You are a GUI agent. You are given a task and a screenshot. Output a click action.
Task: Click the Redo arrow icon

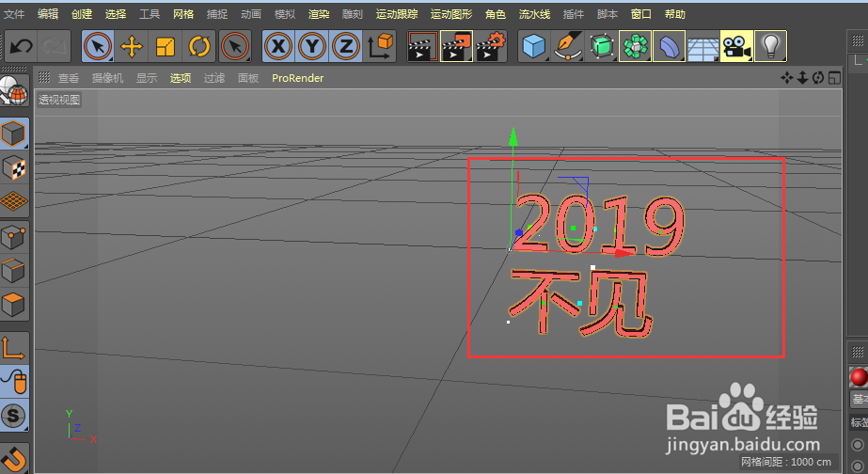(x=55, y=46)
